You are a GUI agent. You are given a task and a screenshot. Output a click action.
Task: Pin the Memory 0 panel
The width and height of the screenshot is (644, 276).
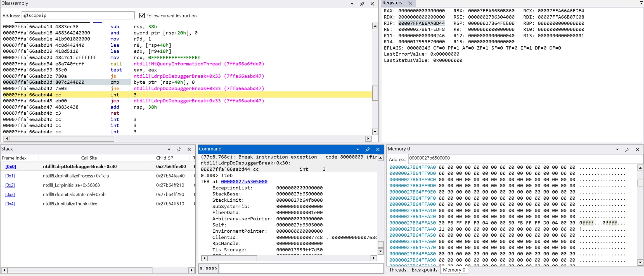click(627, 149)
